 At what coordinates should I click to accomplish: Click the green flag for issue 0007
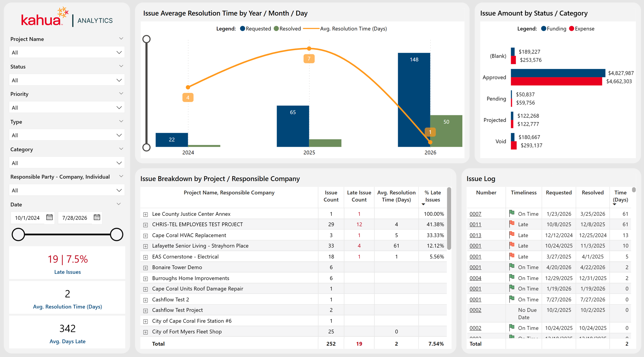tap(512, 213)
